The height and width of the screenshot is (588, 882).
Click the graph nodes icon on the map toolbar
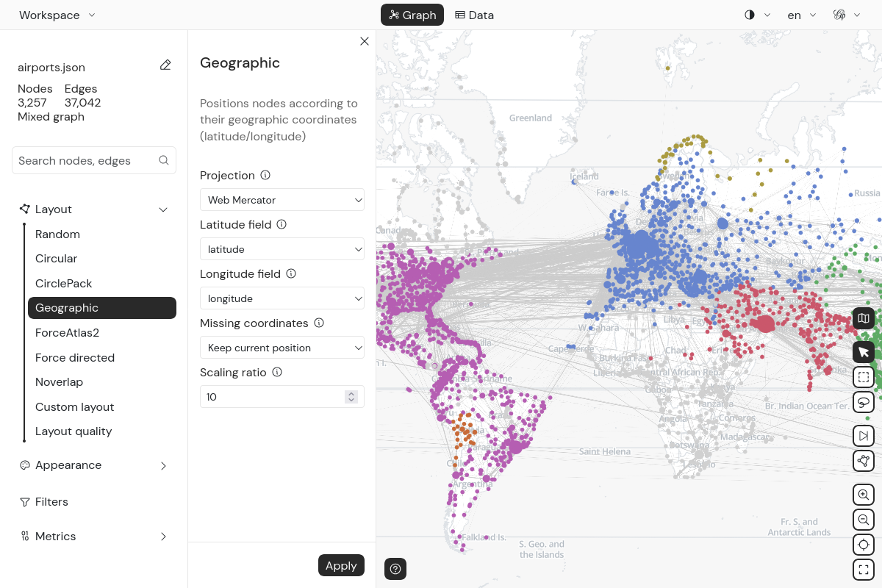click(x=864, y=461)
